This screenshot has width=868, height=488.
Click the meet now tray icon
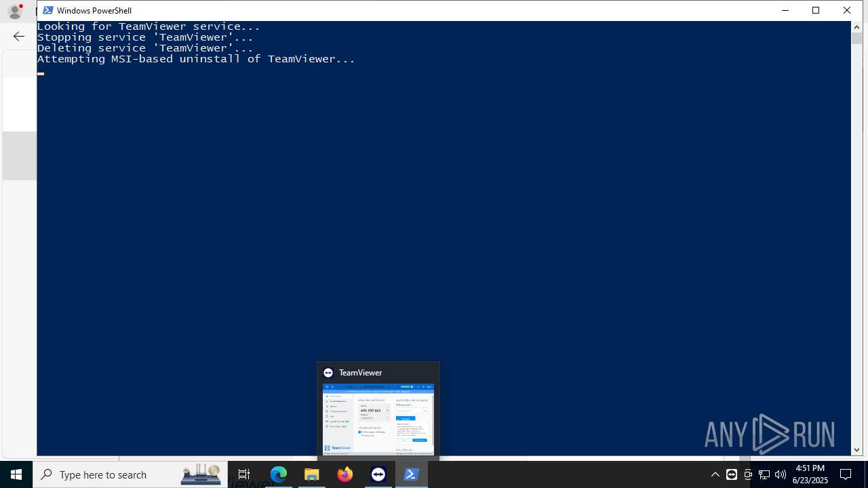748,474
